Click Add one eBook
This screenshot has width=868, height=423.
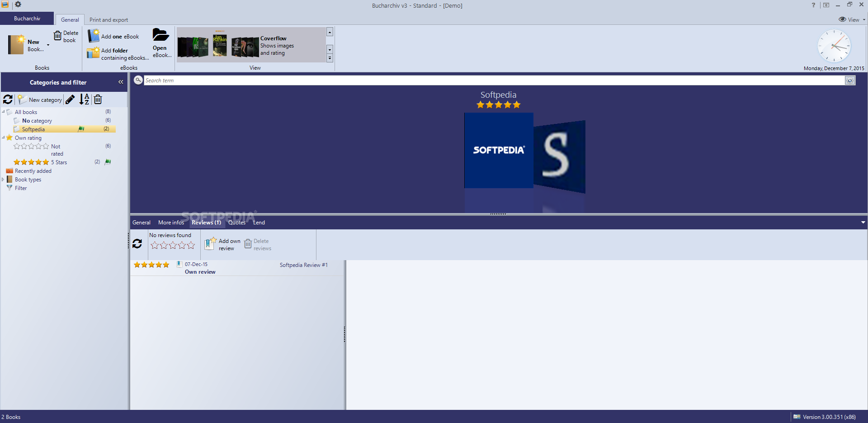(114, 36)
